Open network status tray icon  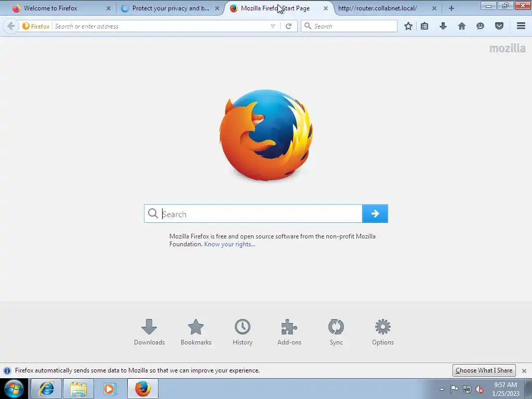pyautogui.click(x=467, y=389)
